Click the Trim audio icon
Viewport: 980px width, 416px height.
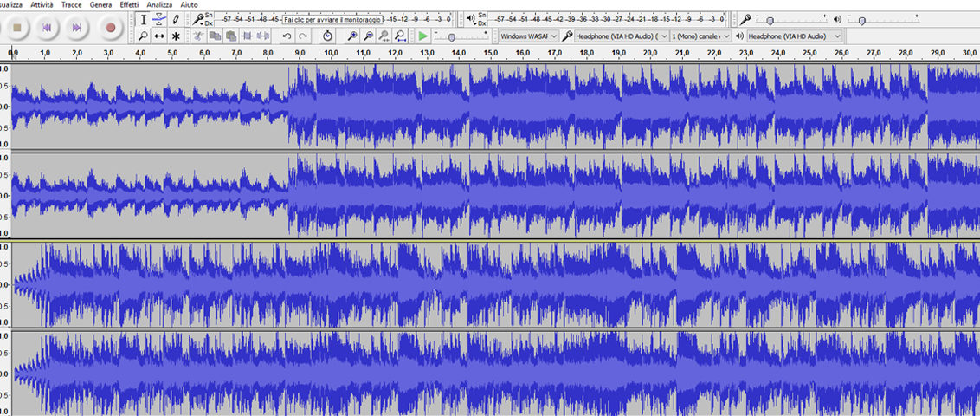pos(248,36)
